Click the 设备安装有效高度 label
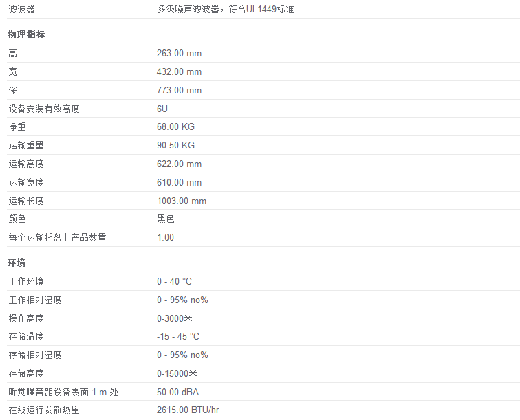 click(44, 109)
